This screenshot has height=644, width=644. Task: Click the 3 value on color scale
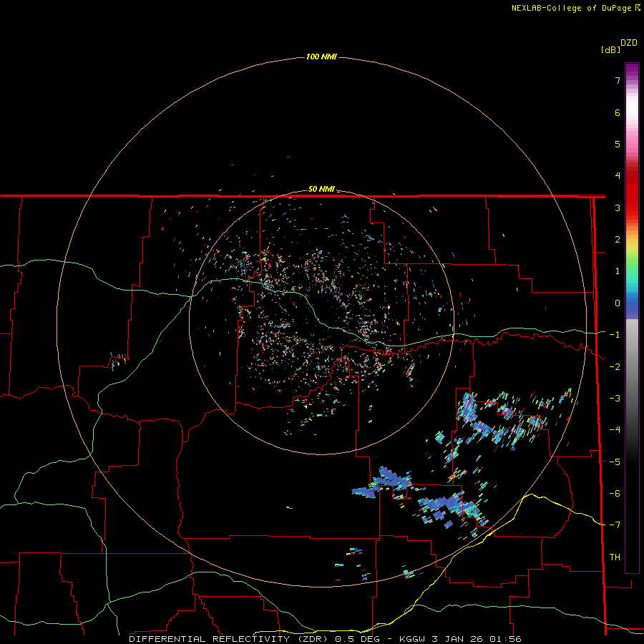(618, 208)
